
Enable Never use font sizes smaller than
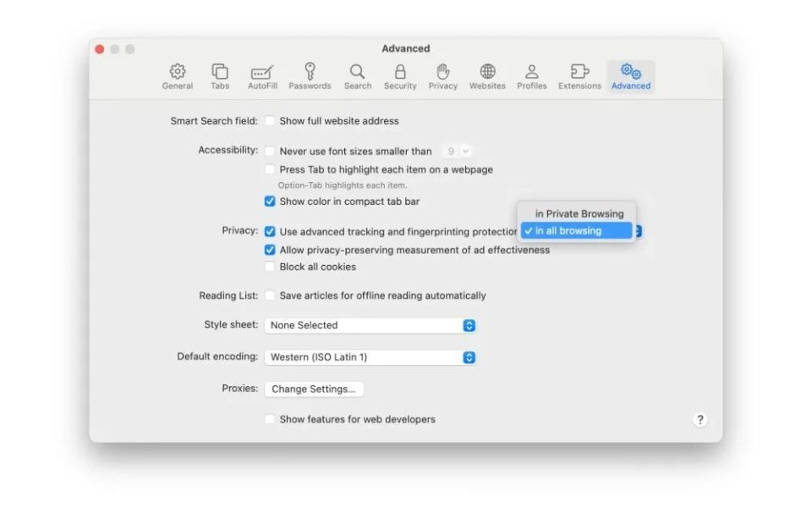(270, 151)
